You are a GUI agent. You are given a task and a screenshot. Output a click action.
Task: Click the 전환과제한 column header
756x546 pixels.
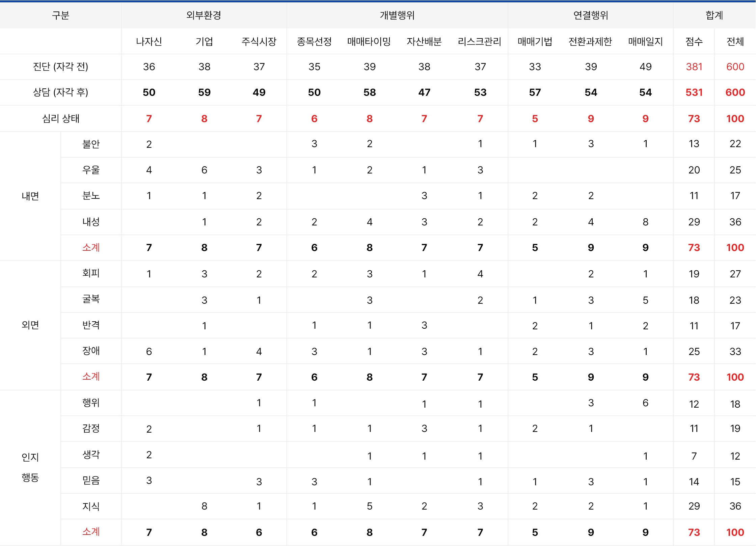pyautogui.click(x=590, y=42)
